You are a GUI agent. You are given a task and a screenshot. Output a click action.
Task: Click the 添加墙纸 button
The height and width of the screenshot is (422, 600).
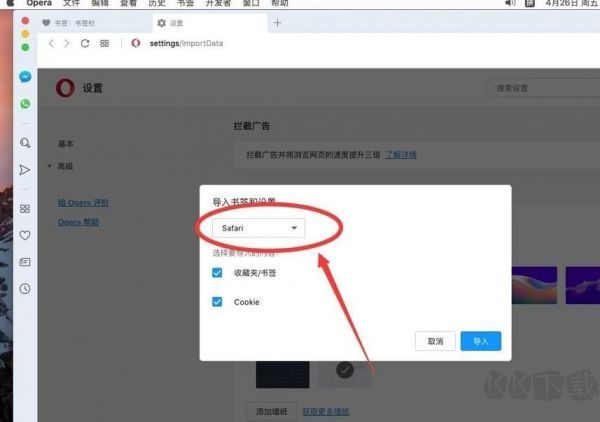pos(271,412)
